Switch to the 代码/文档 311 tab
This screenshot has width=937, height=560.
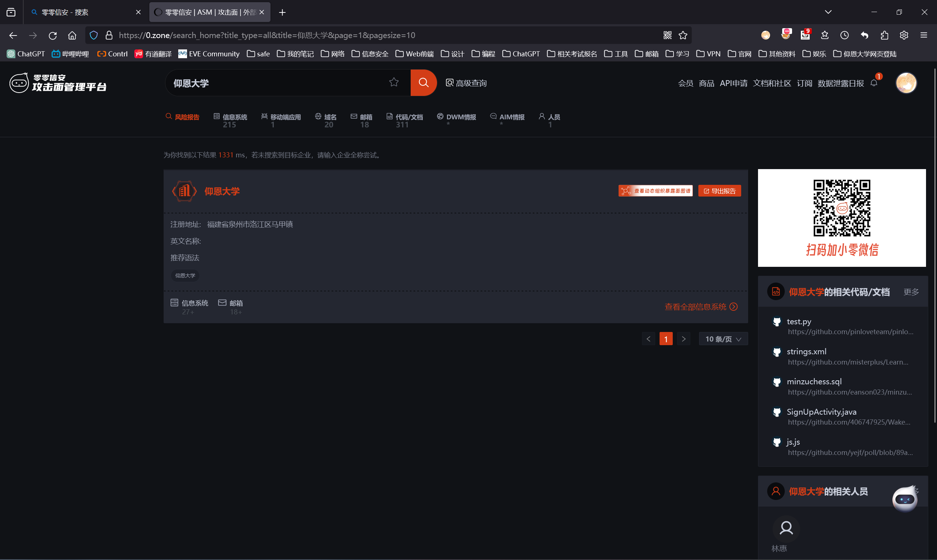click(x=404, y=120)
